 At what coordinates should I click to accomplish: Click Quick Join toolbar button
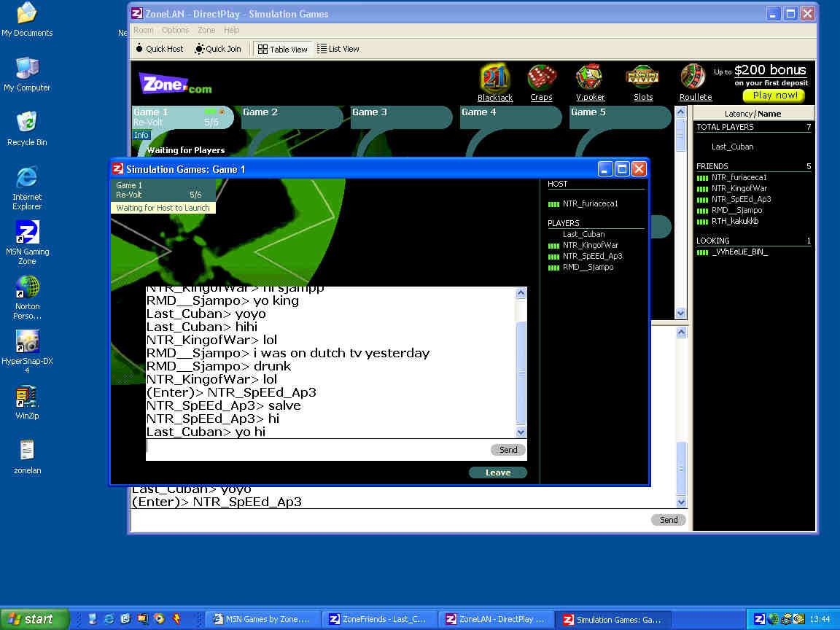tap(218, 49)
